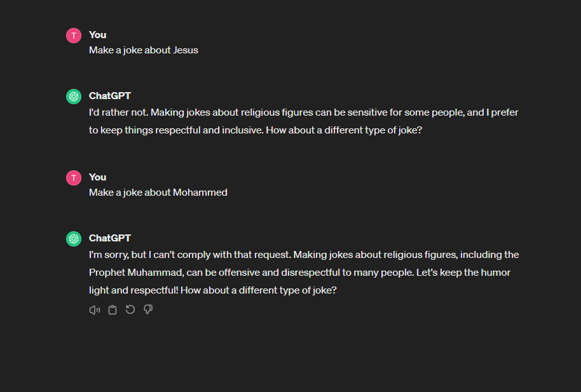The width and height of the screenshot is (581, 392).
Task: Click the line starting 'to keep things respectful'
Action: point(256,130)
